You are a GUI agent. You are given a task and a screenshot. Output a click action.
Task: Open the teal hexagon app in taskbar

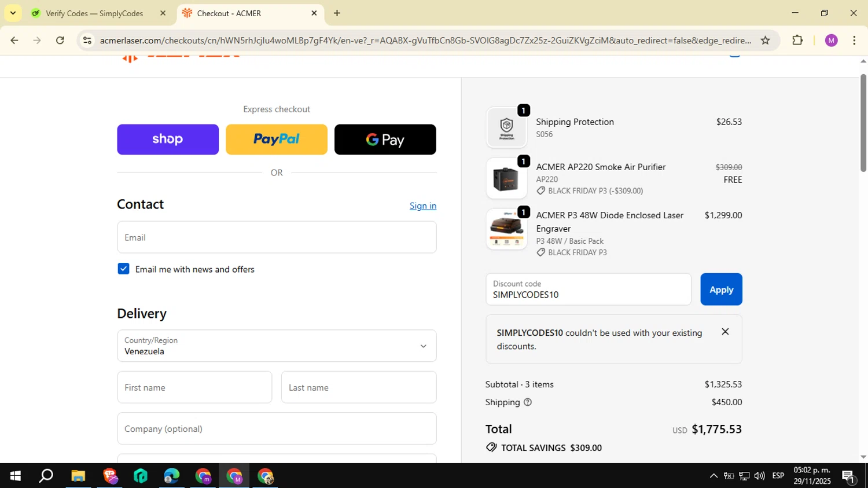pos(141,476)
